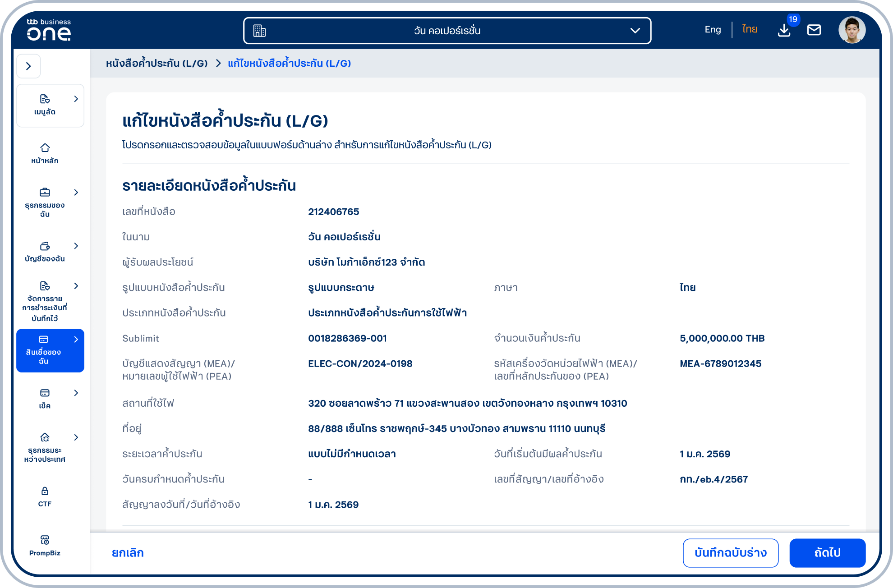
Task: Click ยกเลิก to cancel
Action: (x=128, y=553)
